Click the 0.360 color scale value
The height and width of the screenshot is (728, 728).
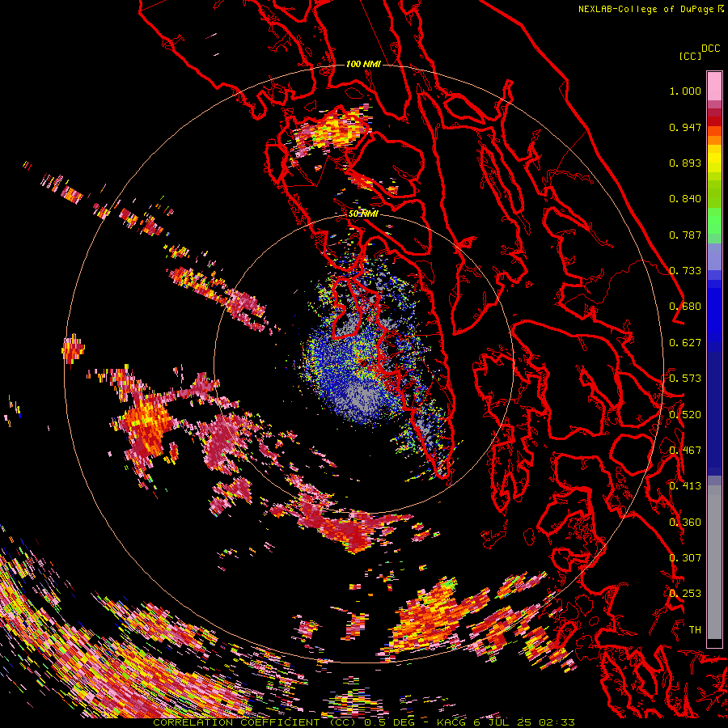coord(685,523)
